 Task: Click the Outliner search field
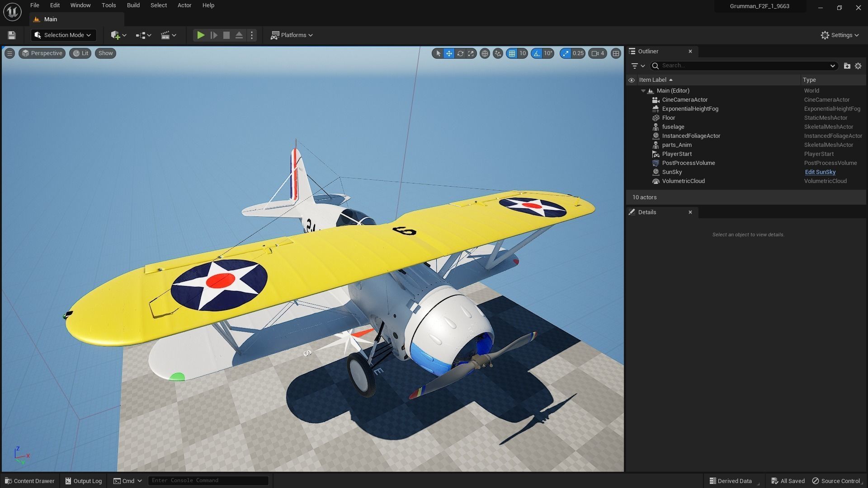743,66
